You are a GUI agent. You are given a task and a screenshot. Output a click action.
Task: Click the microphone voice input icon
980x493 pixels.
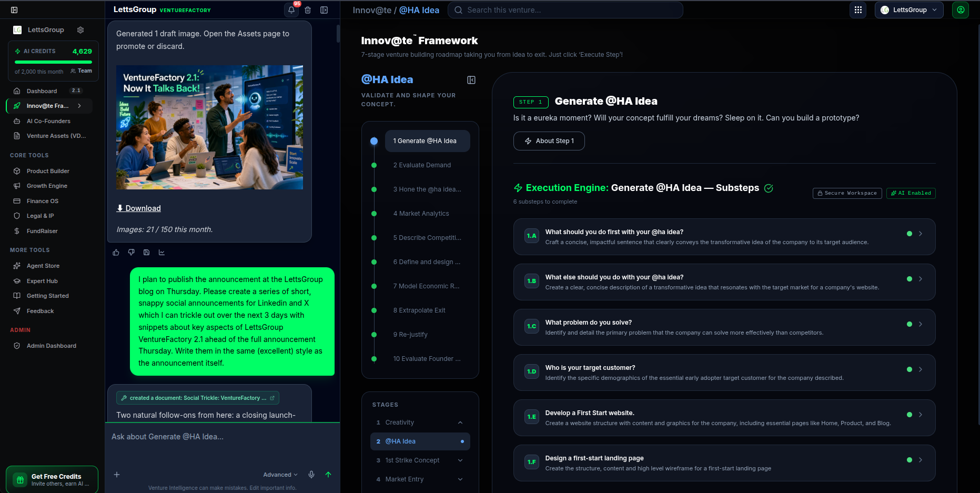point(311,475)
